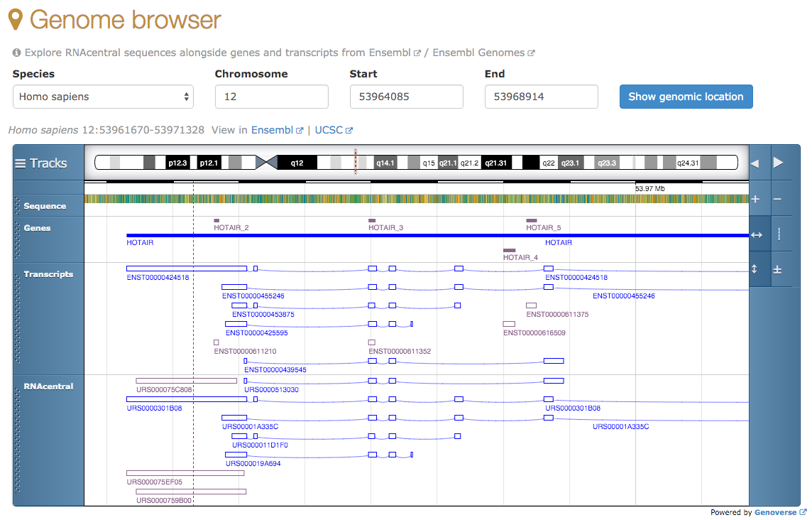Click Sequence track drag handle

click(17, 206)
